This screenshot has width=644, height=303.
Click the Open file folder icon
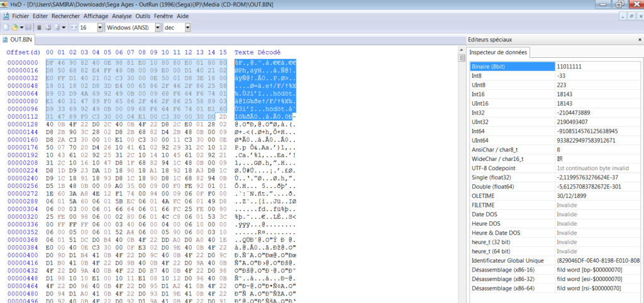[x=15, y=28]
